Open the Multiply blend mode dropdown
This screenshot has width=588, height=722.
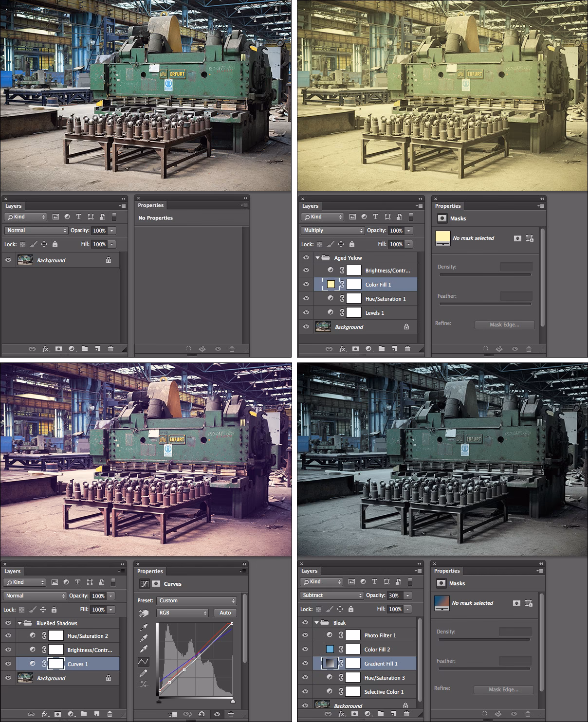coord(332,230)
